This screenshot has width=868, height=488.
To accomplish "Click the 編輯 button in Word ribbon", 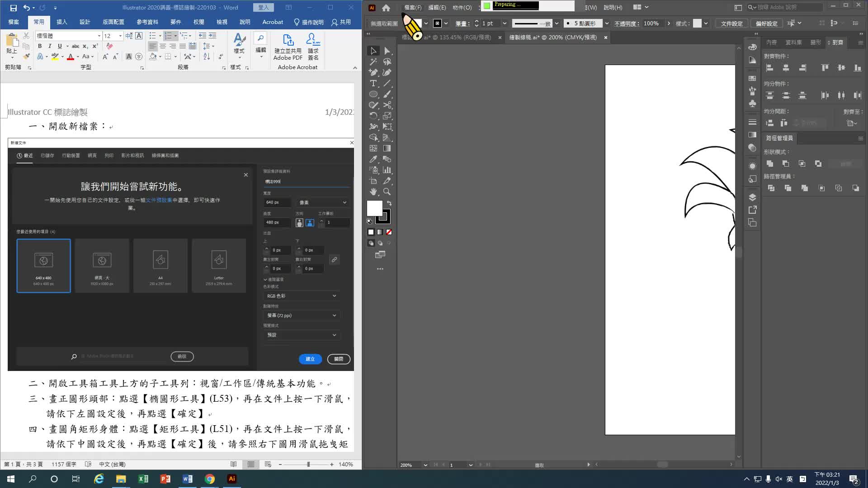I will pos(261,45).
